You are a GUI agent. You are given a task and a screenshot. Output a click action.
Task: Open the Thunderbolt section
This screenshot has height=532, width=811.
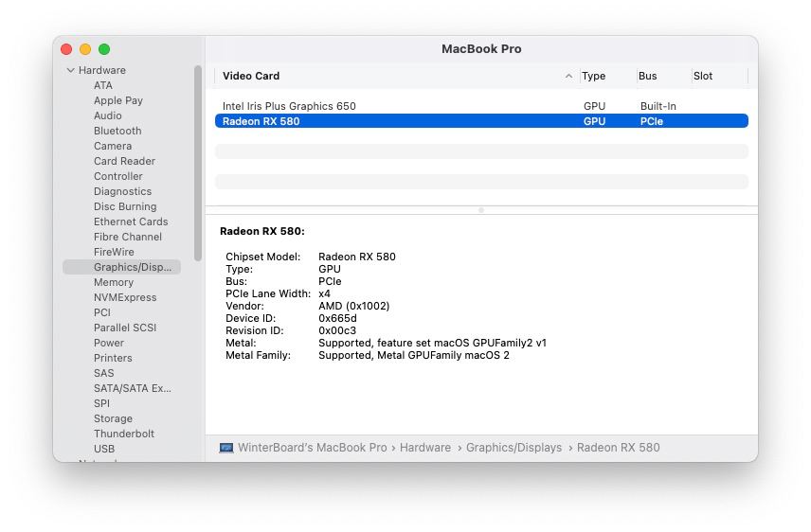pyautogui.click(x=123, y=434)
